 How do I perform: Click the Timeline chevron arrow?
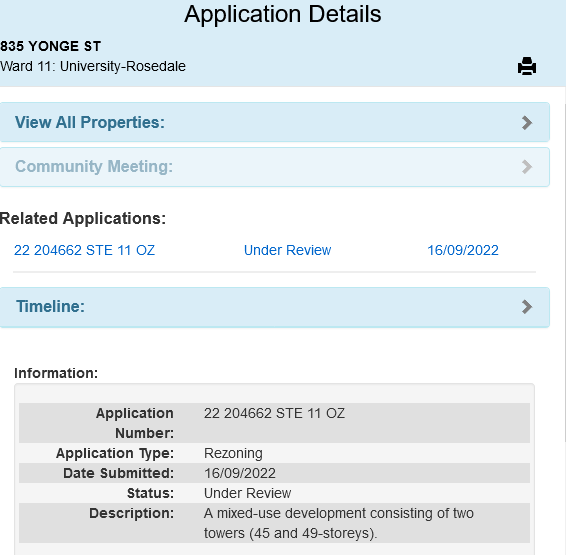coord(527,307)
